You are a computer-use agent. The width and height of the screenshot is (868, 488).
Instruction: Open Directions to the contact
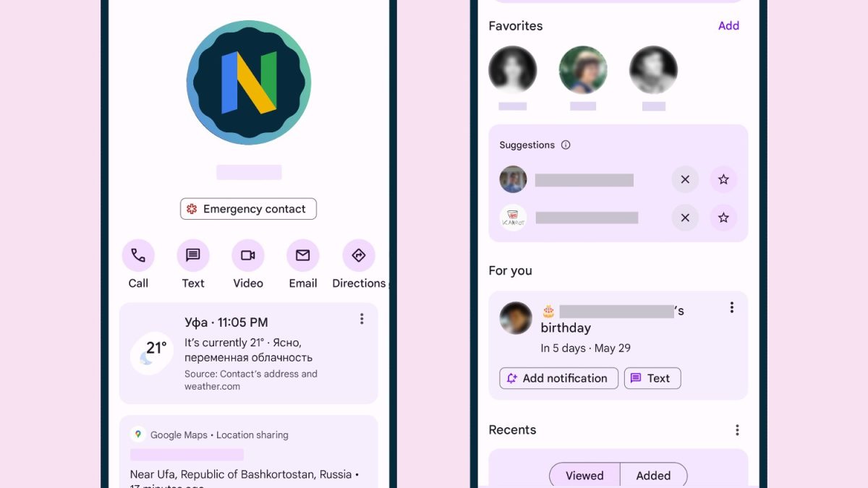pos(359,255)
